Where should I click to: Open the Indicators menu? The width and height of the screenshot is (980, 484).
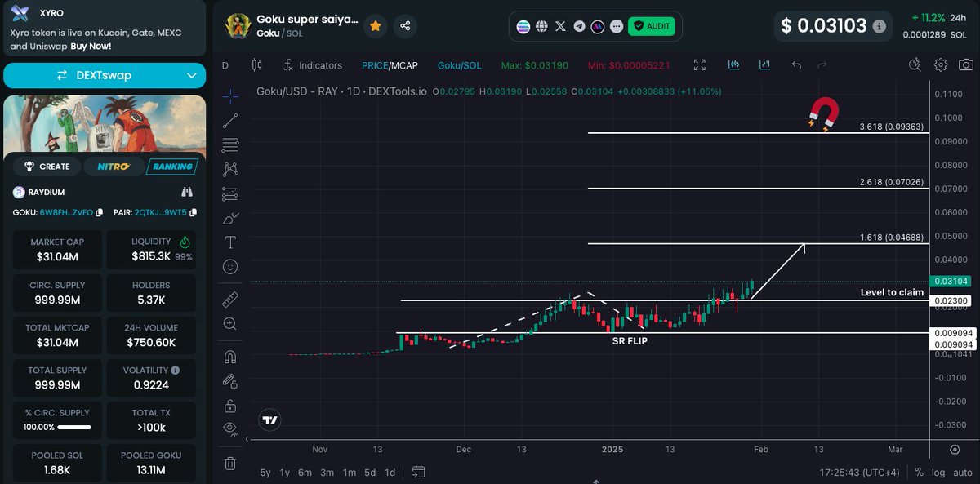[x=313, y=65]
